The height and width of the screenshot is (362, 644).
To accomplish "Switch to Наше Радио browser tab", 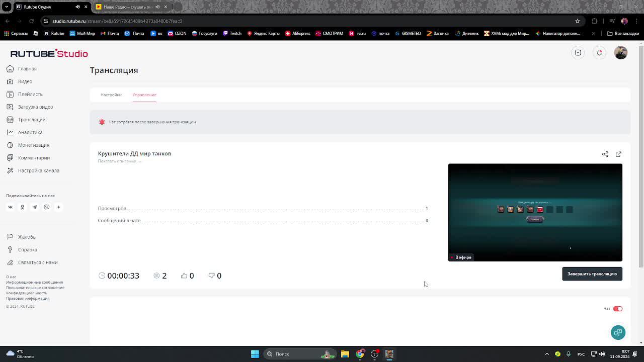I will tap(128, 7).
